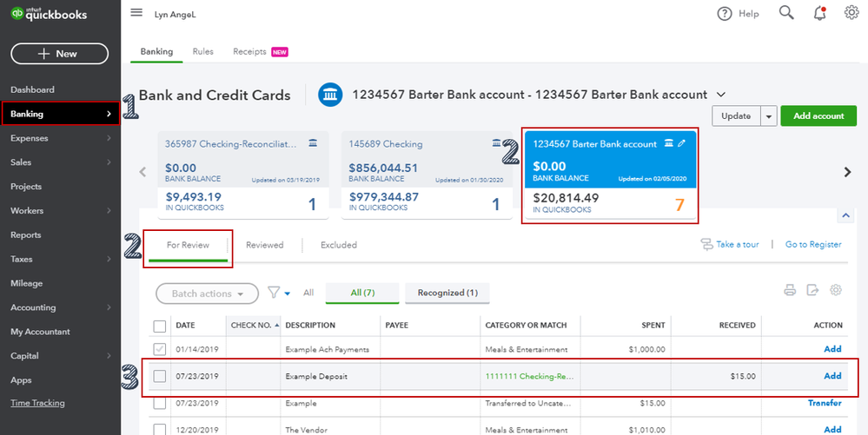Screen dimensions: 868x435
Task: Select the 365987 Checking-Reconciliation account card
Action: [243, 175]
